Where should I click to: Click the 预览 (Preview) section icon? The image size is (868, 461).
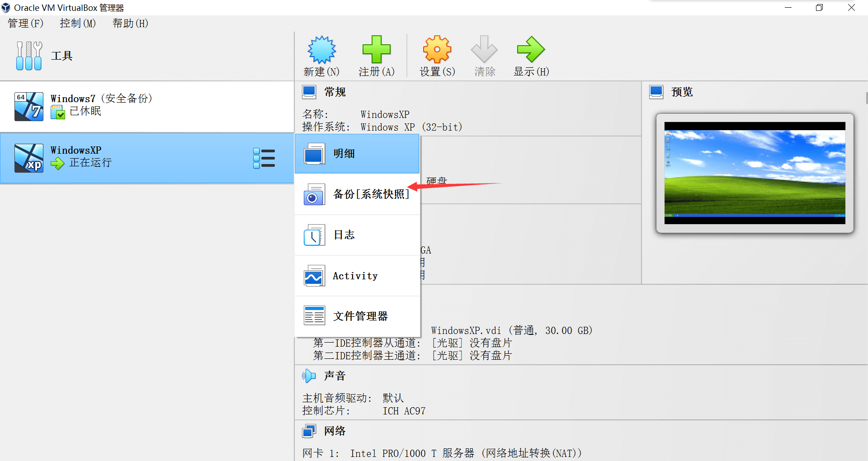(656, 92)
